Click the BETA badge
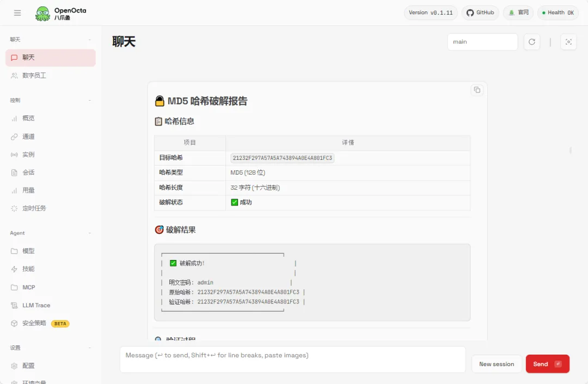The width and height of the screenshot is (588, 384). click(60, 324)
